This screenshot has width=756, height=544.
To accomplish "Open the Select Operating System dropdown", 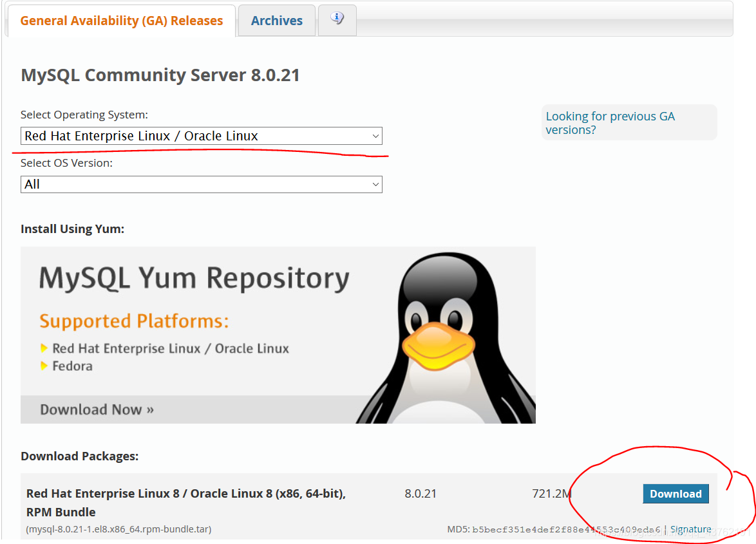I will click(201, 136).
